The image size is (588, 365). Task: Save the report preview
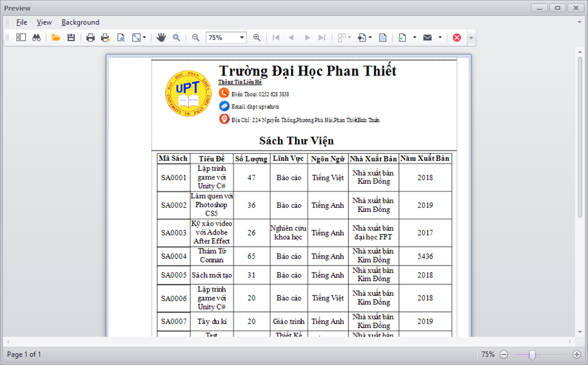[71, 37]
